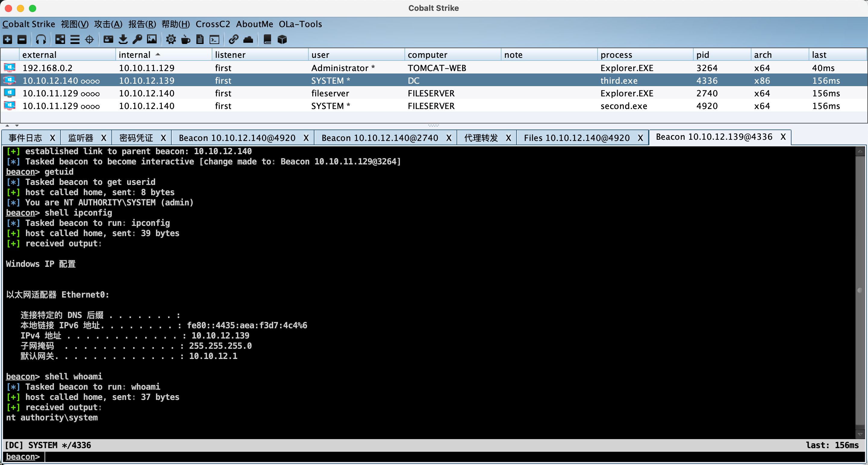Click the gear payload generator icon
Image resolution: width=868 pixels, height=465 pixels.
[171, 39]
